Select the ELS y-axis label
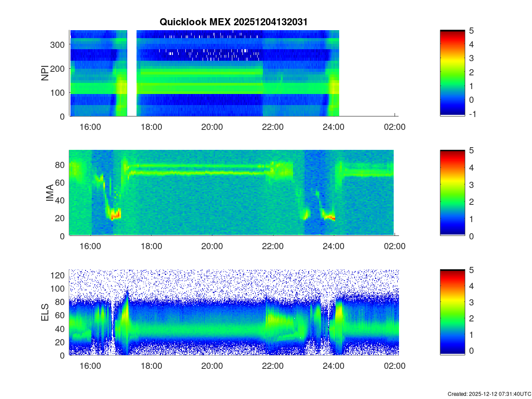The width and height of the screenshot is (532, 399). click(x=45, y=313)
